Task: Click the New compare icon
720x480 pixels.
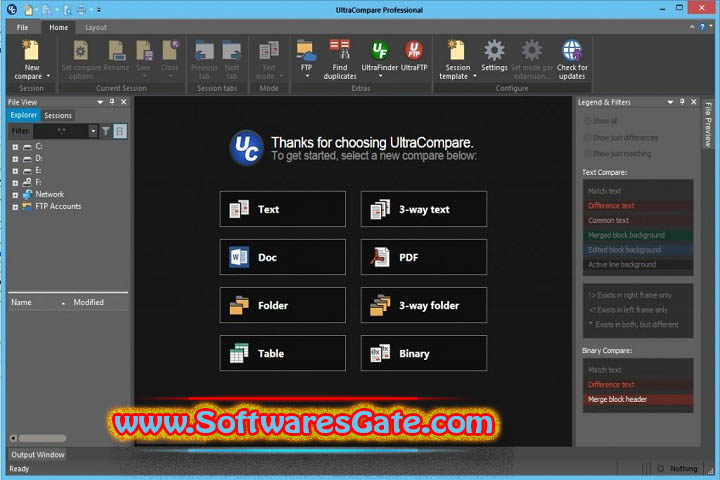Action: (x=31, y=51)
